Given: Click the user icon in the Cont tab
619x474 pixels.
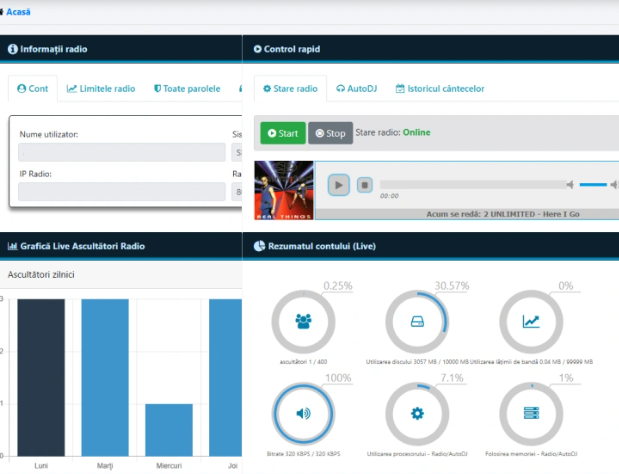Looking at the screenshot, I should 21,89.
